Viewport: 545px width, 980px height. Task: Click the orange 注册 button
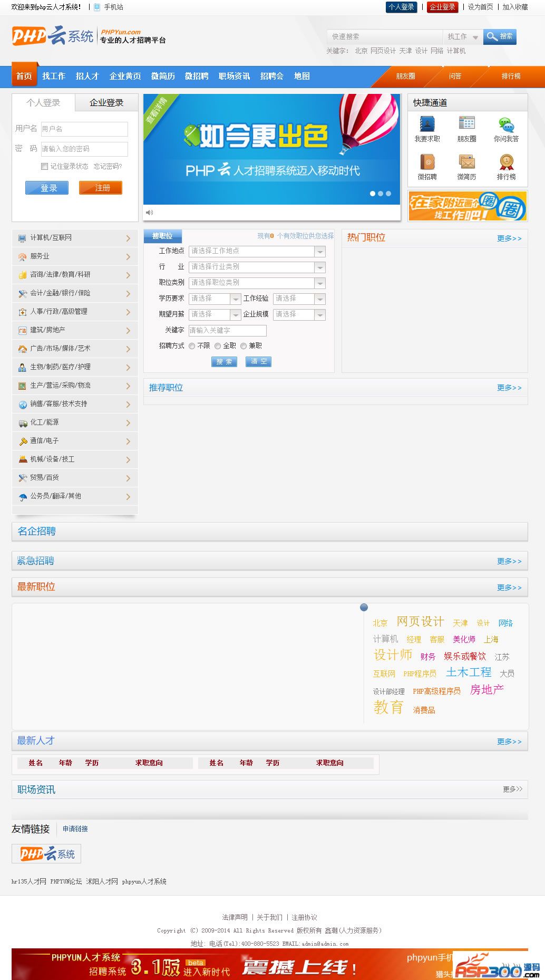click(x=101, y=188)
